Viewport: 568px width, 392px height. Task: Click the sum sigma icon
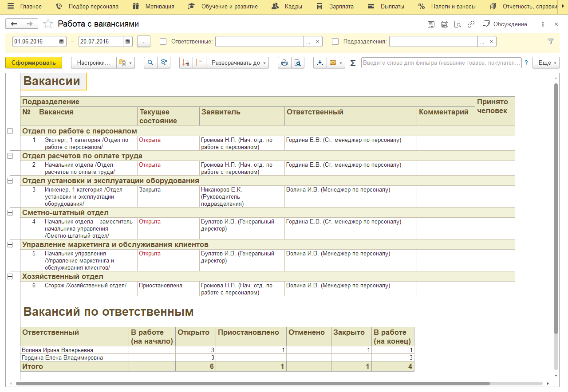point(353,63)
